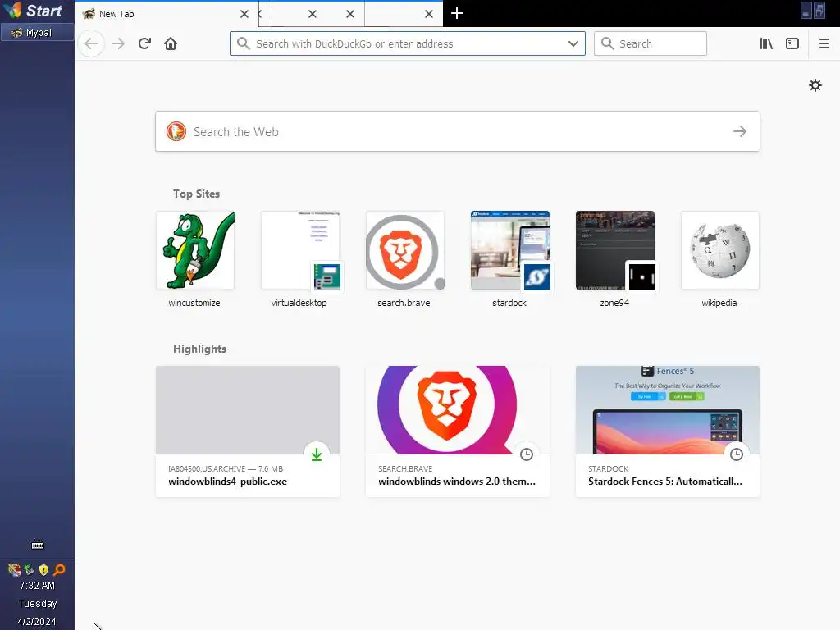Click Top Sites section heading
Screen dimensions: 840x630
[x=196, y=194]
